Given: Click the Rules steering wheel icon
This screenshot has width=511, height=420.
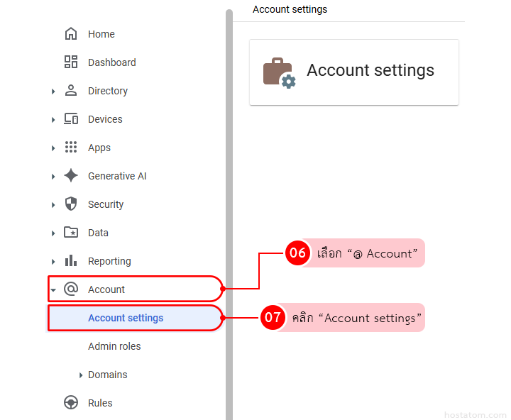Looking at the screenshot, I should coord(71,403).
